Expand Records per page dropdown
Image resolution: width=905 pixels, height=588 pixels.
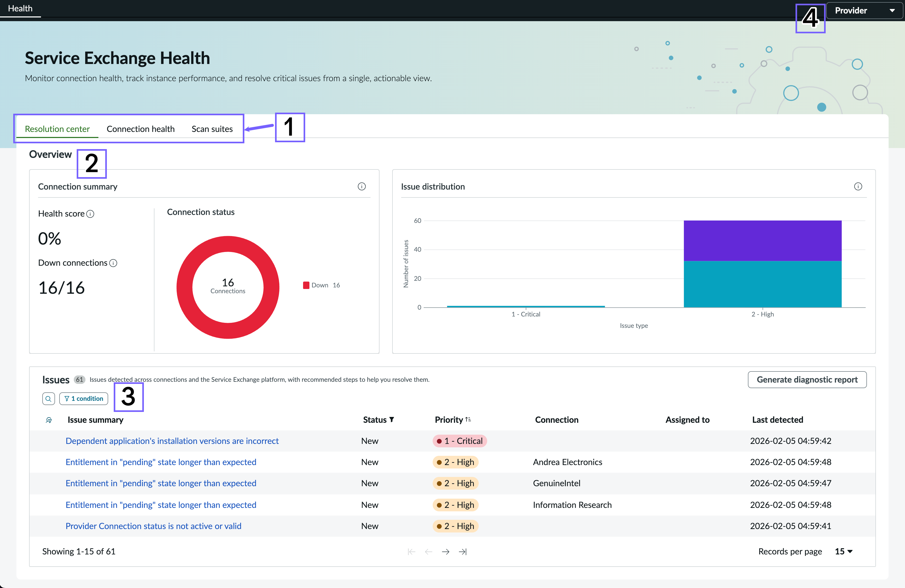point(844,552)
